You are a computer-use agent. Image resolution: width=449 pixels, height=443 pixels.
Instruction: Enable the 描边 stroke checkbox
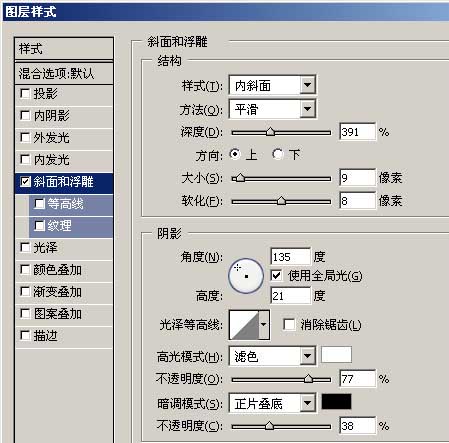(25, 336)
